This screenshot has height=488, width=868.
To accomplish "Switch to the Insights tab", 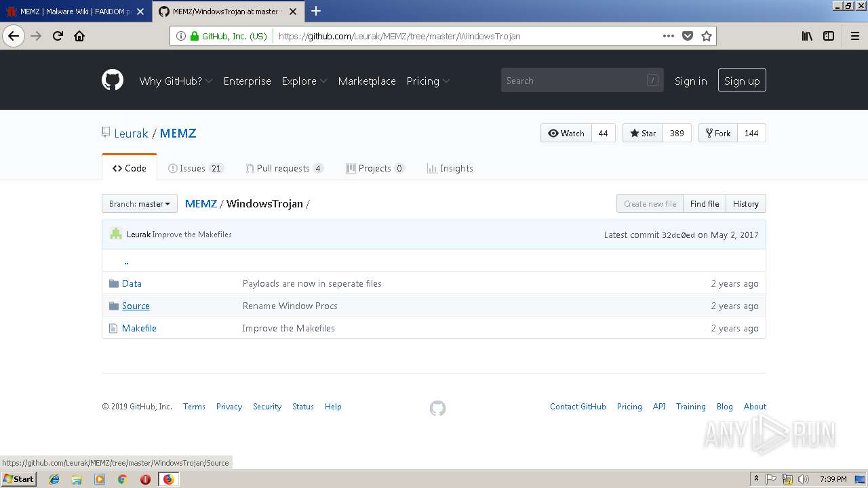I will 450,168.
